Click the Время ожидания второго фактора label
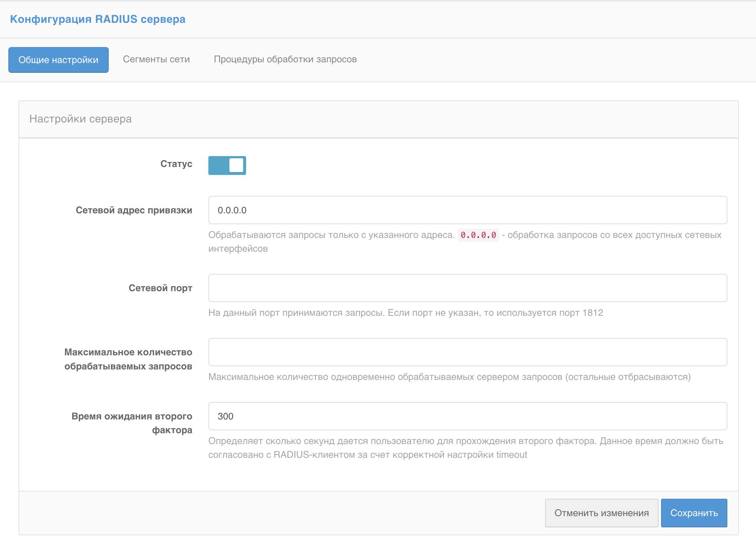The width and height of the screenshot is (756, 544). 132,423
